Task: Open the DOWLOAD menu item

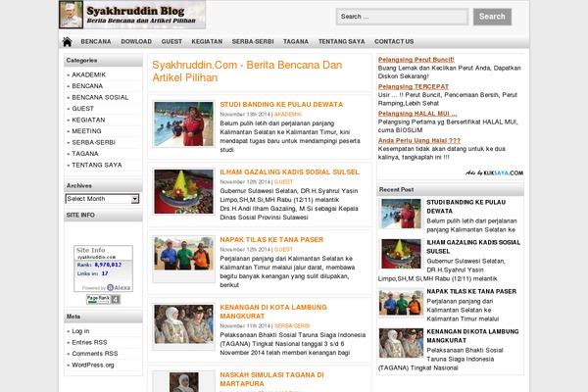Action: pyautogui.click(x=136, y=41)
